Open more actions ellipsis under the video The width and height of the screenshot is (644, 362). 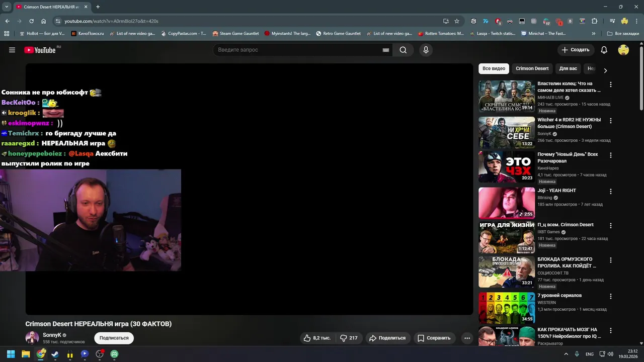tap(467, 338)
